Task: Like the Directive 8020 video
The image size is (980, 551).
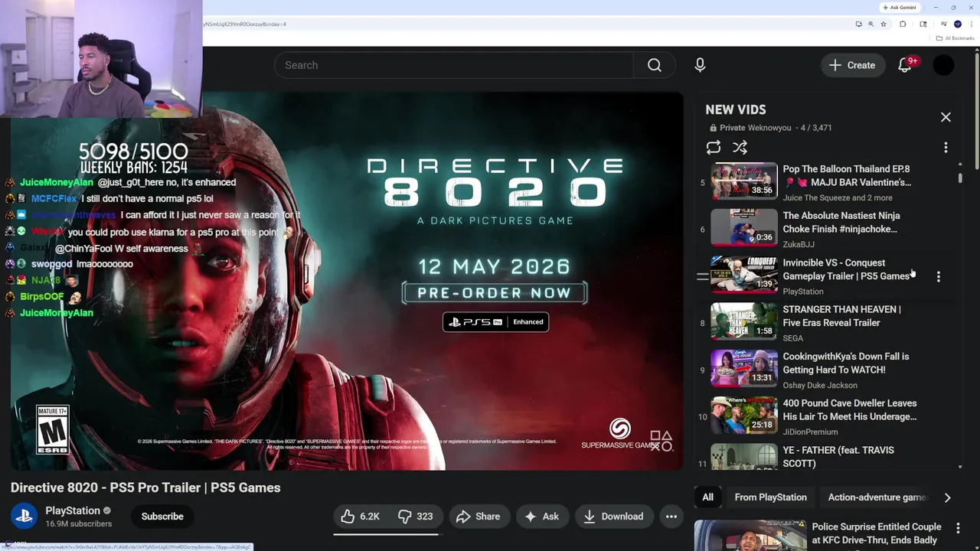Action: point(361,517)
